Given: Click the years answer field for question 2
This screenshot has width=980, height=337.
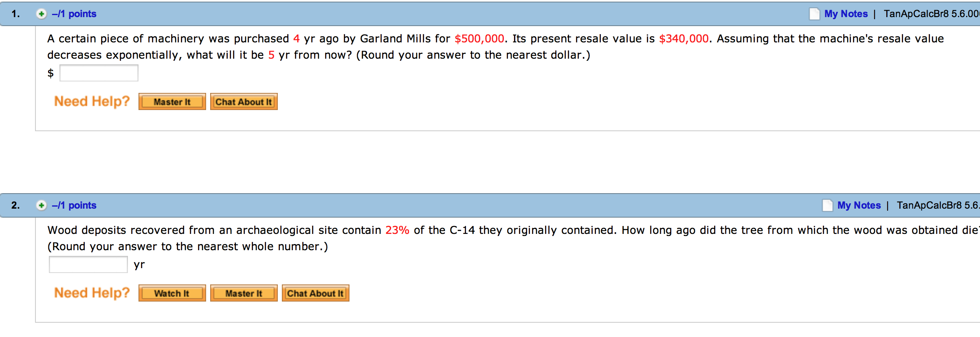Looking at the screenshot, I should pyautogui.click(x=88, y=264).
